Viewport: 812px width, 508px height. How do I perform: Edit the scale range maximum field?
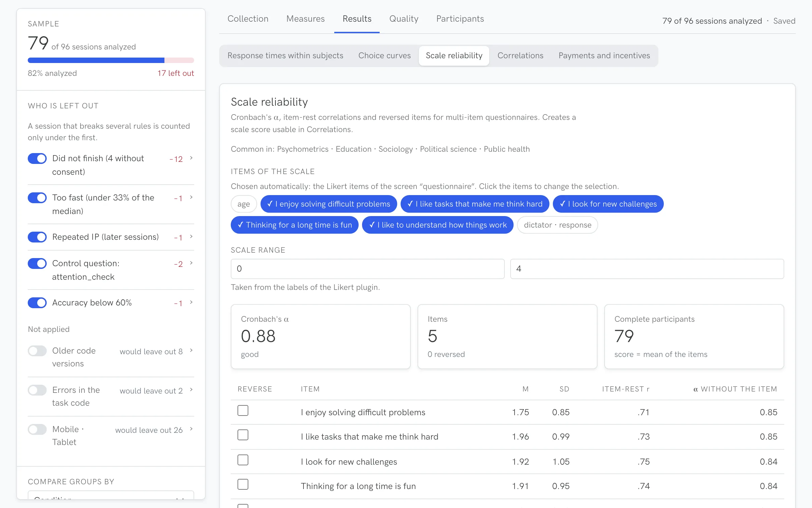[x=647, y=269]
